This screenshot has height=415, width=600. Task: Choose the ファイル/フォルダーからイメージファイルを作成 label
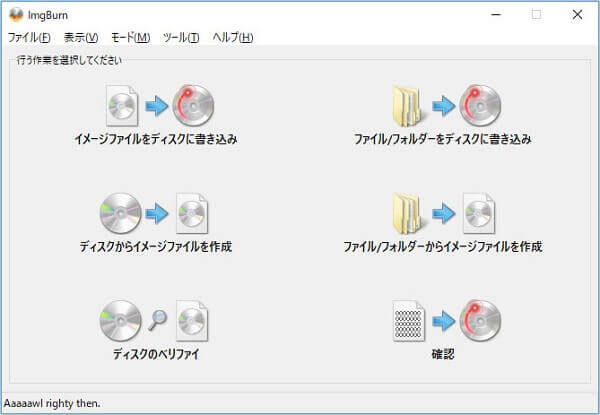tap(442, 246)
